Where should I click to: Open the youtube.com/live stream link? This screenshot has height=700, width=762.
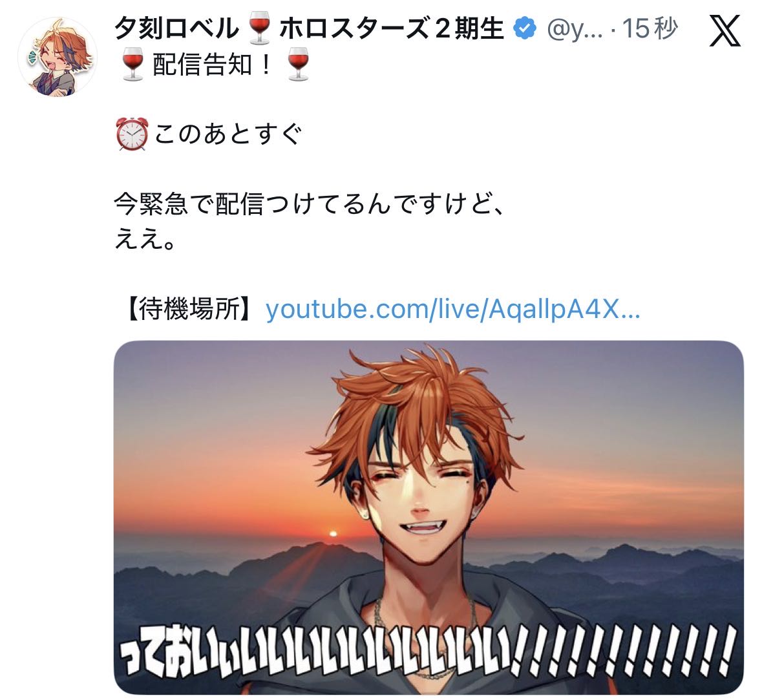453,309
